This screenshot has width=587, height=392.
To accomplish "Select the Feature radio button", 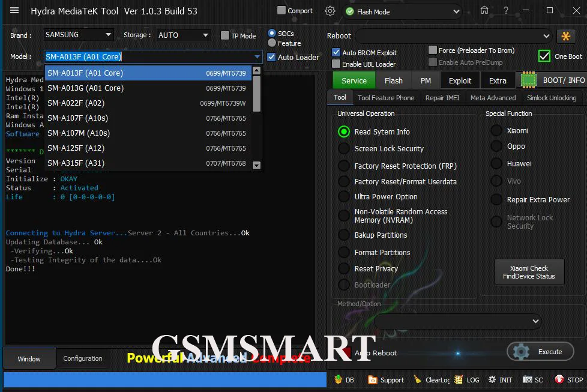I will click(x=272, y=43).
